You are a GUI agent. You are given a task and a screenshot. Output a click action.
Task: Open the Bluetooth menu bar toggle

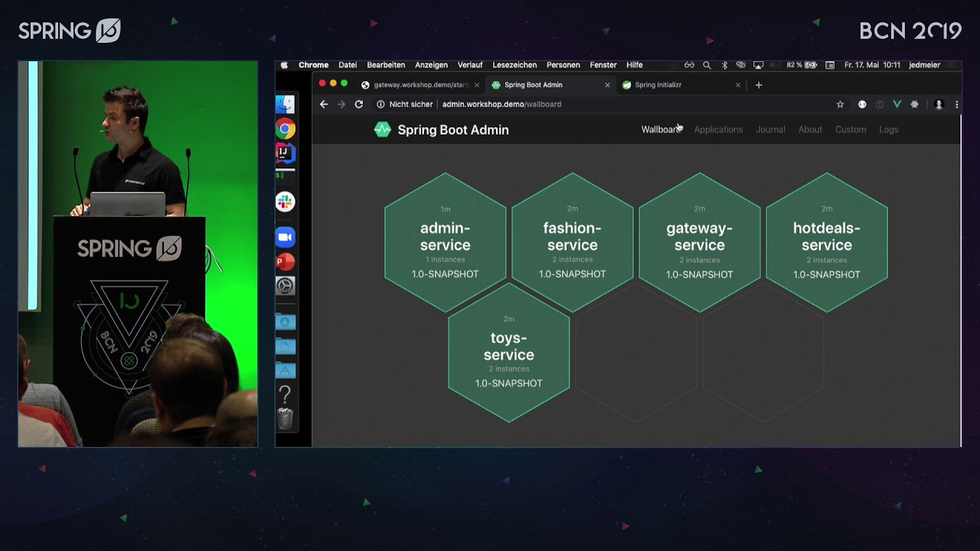point(724,65)
